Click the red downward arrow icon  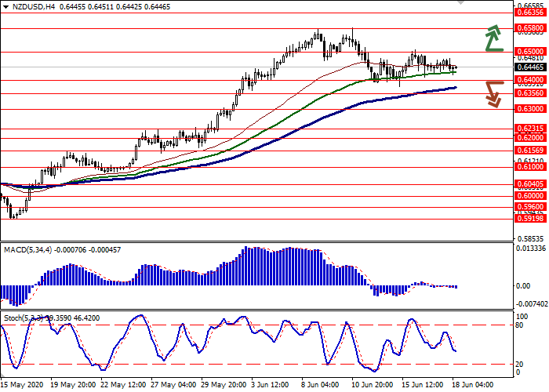click(493, 94)
